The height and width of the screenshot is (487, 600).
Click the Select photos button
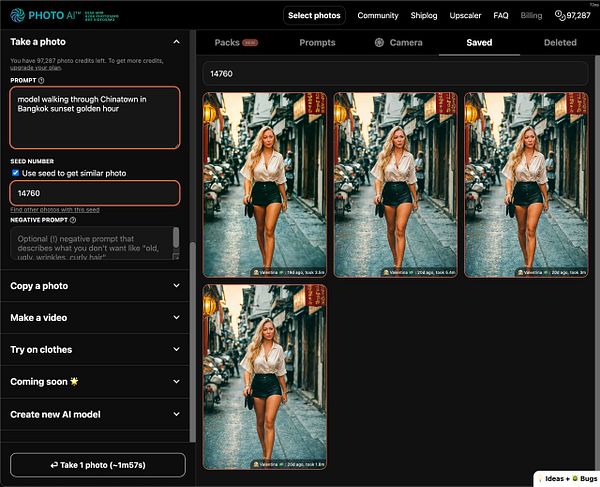point(314,15)
